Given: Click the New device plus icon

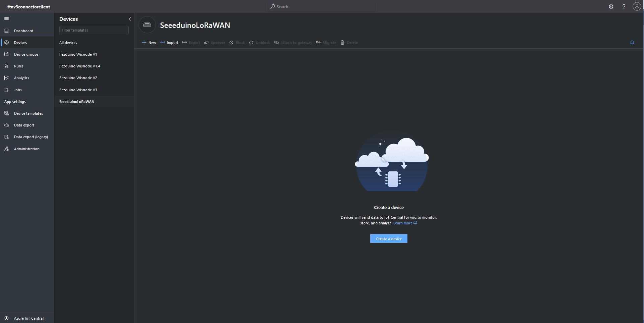Looking at the screenshot, I should pos(144,43).
